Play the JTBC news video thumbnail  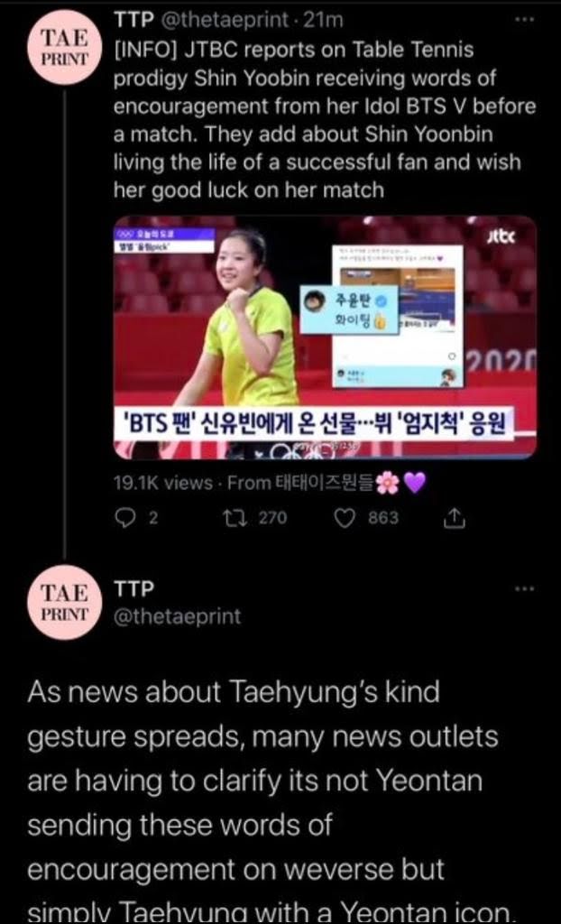(325, 337)
